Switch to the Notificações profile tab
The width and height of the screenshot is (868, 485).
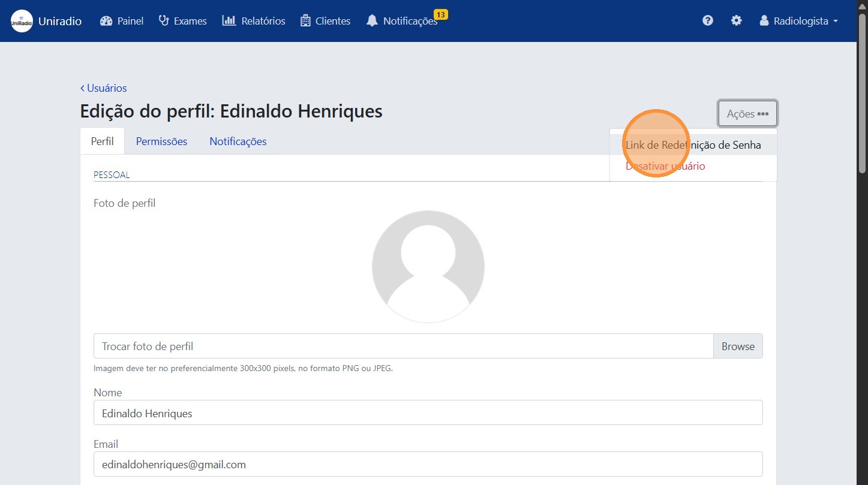(238, 141)
